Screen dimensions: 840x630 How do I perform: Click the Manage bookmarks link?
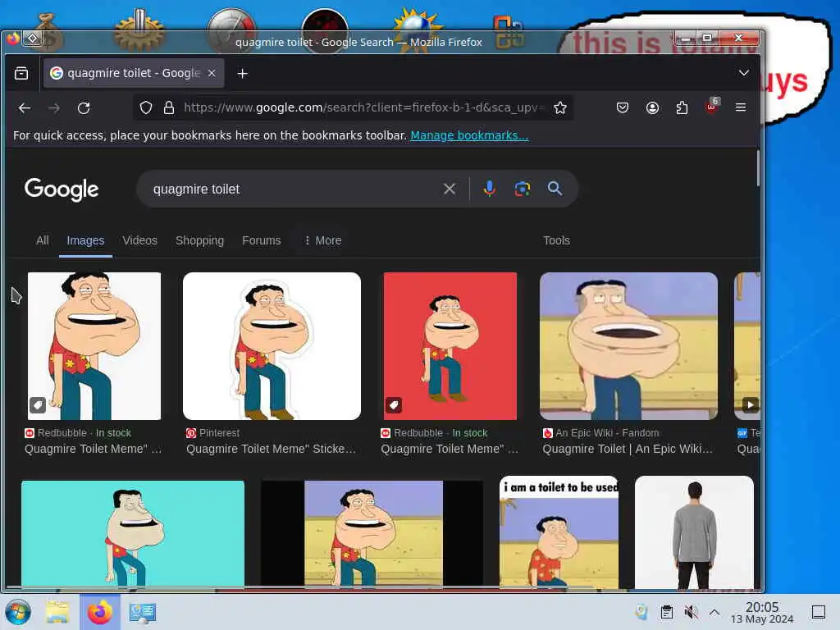(469, 135)
